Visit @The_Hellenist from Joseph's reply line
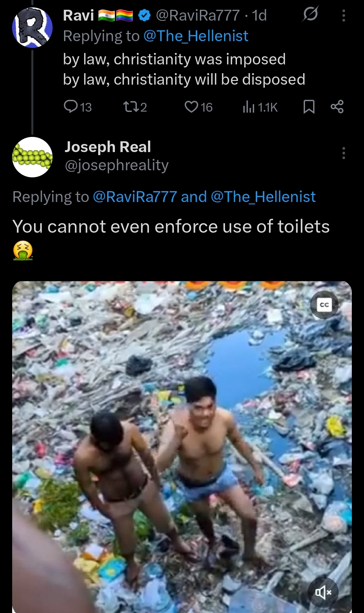Viewport: 364px width, 613px height. point(263,197)
